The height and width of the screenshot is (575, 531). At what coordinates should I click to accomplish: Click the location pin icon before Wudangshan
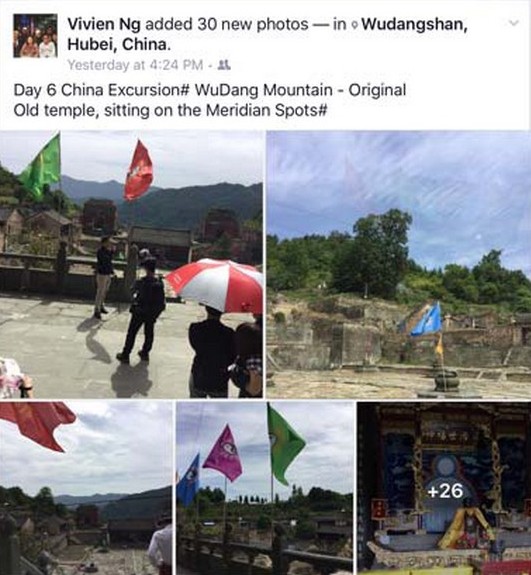[354, 25]
